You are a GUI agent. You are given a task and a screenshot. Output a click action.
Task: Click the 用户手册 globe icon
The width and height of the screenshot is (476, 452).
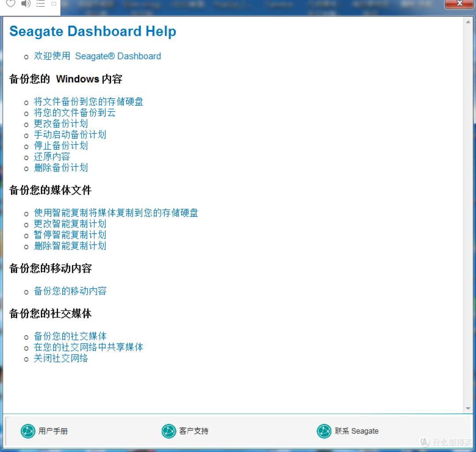pos(28,431)
